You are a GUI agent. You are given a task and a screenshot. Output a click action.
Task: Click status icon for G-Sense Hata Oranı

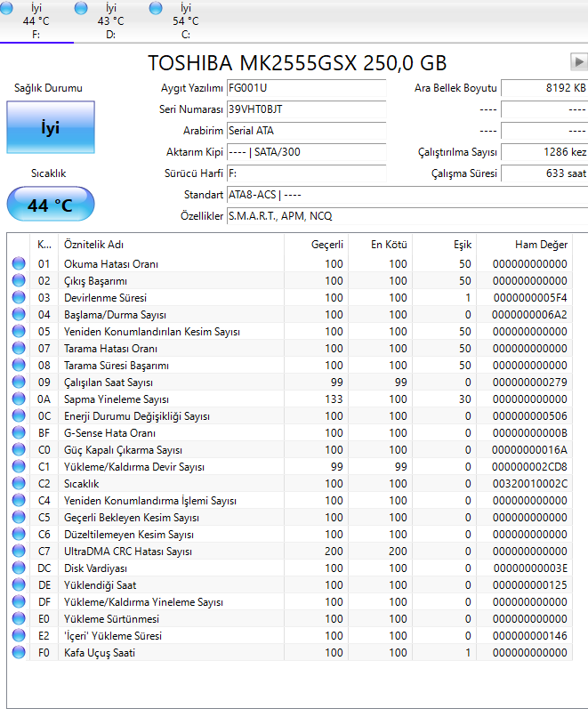(x=19, y=432)
